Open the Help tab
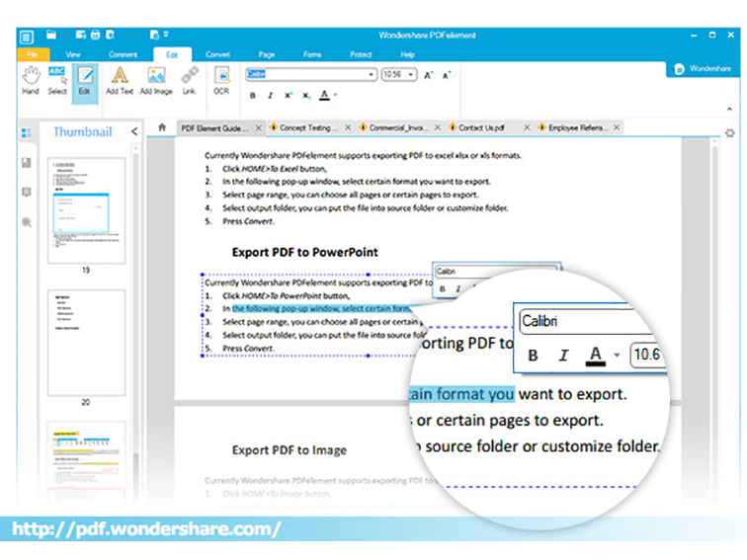The height and width of the screenshot is (560, 747). (x=407, y=54)
